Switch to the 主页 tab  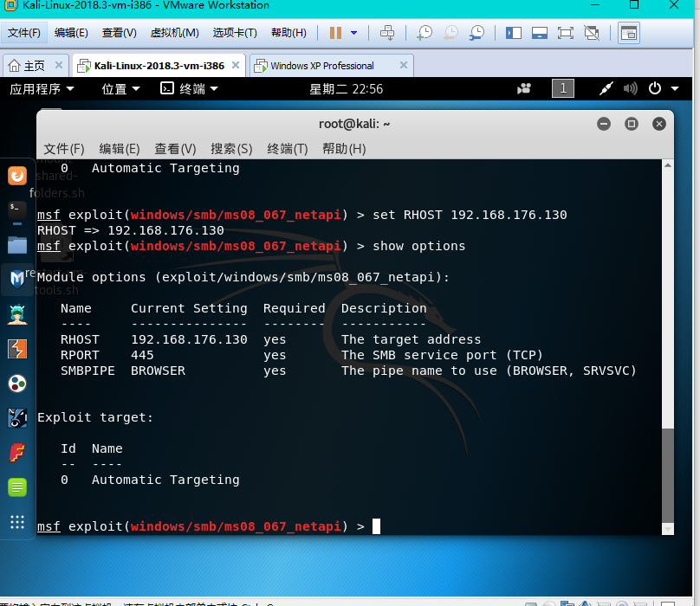[x=27, y=66]
